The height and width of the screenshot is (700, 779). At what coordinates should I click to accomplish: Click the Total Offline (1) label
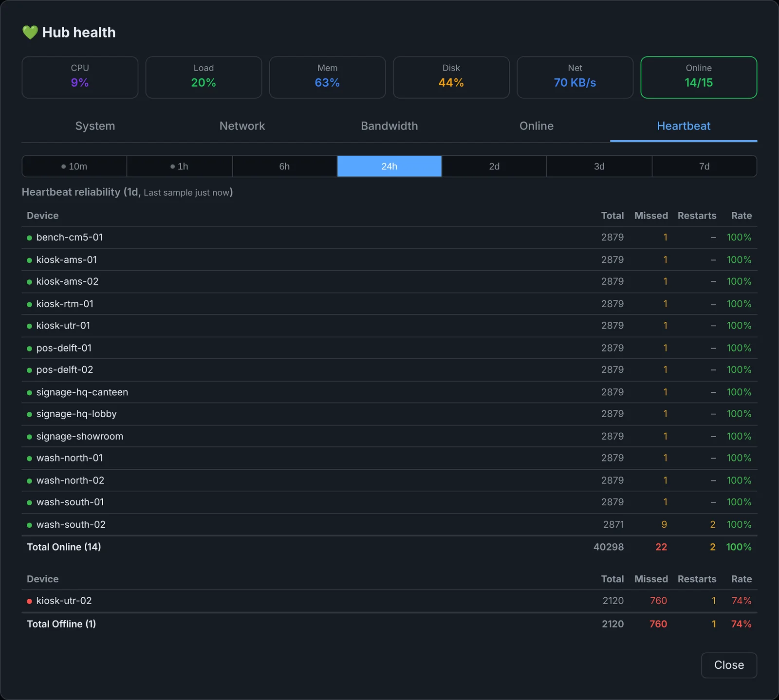(x=61, y=624)
